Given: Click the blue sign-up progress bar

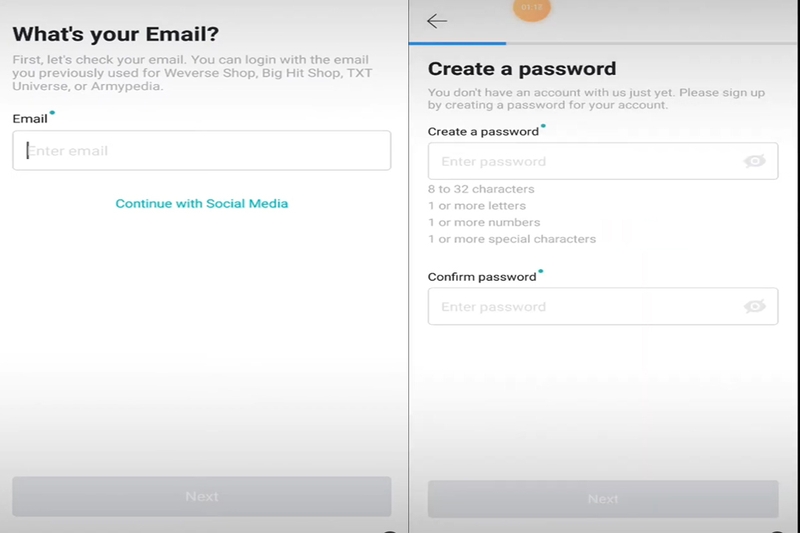Looking at the screenshot, I should coord(457,43).
